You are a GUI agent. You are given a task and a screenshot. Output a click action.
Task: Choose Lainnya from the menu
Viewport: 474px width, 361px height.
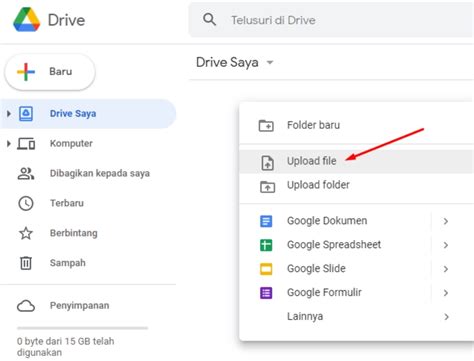(x=357, y=317)
